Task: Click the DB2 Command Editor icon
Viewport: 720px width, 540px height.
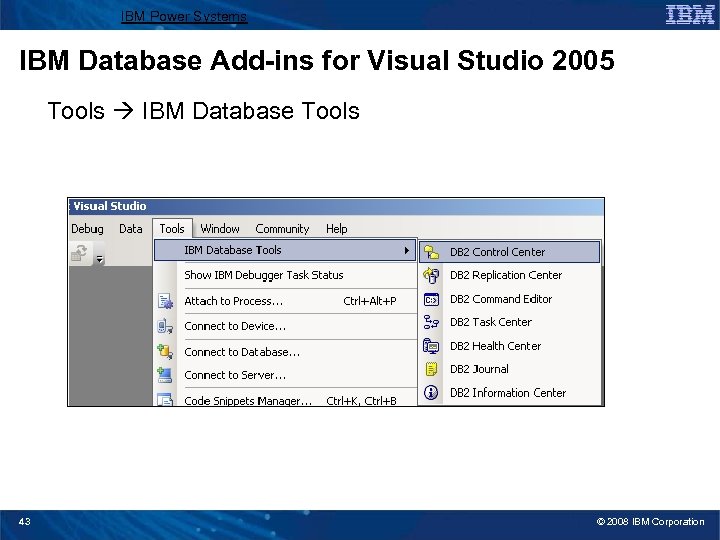Action: click(x=431, y=299)
